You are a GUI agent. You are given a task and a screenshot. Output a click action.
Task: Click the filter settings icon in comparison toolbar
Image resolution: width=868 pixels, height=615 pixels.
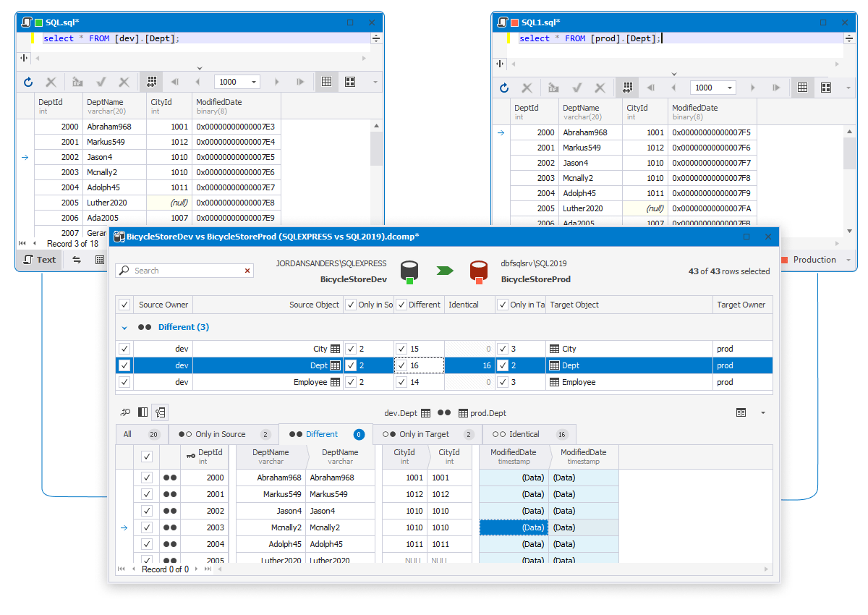point(125,412)
